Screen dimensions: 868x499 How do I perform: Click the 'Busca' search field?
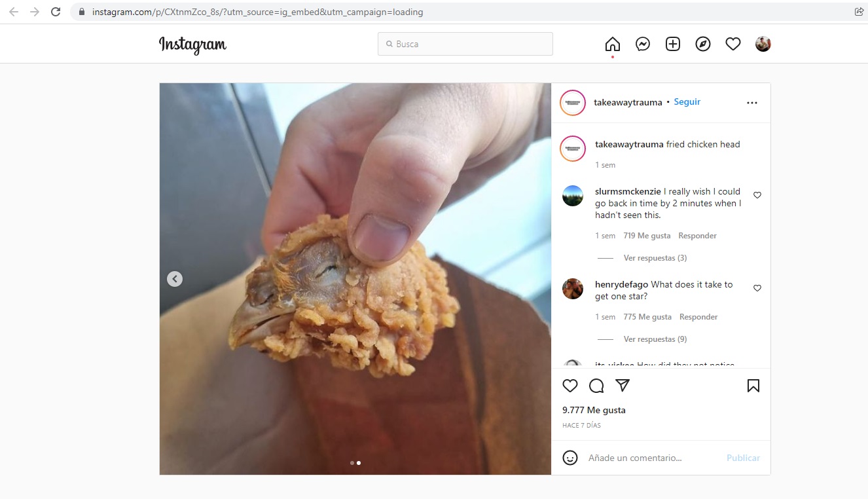(x=465, y=44)
